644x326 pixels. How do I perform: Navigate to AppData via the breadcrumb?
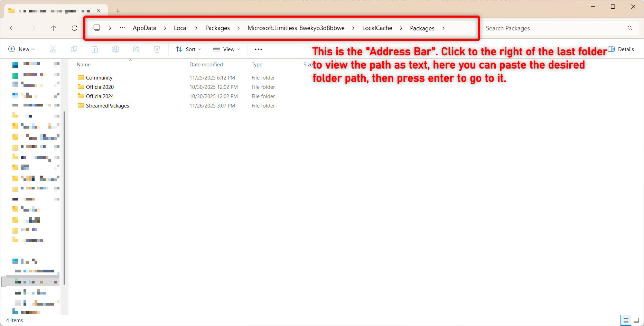[x=144, y=28]
